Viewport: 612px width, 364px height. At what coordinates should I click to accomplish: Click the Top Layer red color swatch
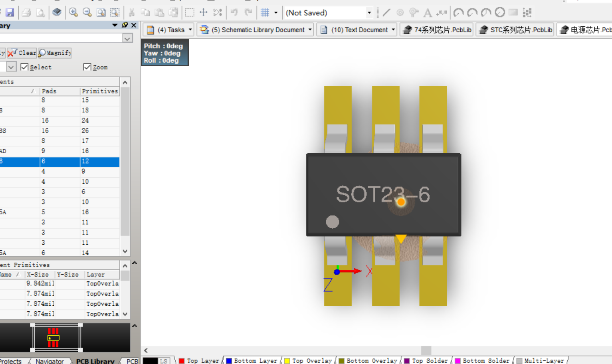(x=182, y=361)
